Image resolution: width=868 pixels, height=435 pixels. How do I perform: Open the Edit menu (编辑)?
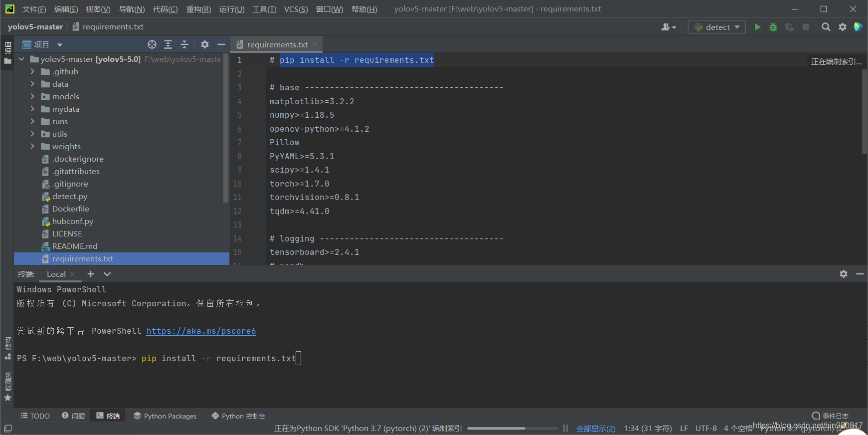[66, 9]
